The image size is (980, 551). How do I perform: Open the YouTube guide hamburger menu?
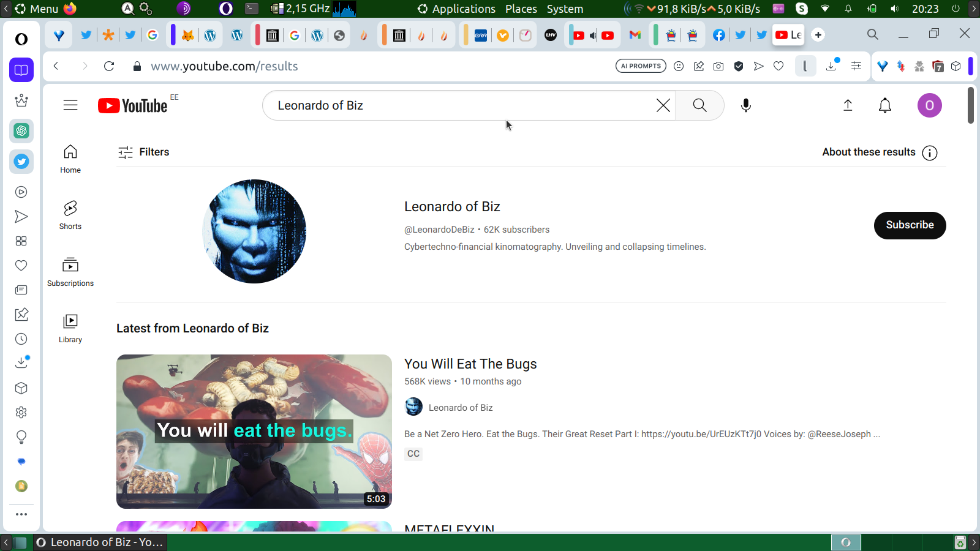(70, 105)
